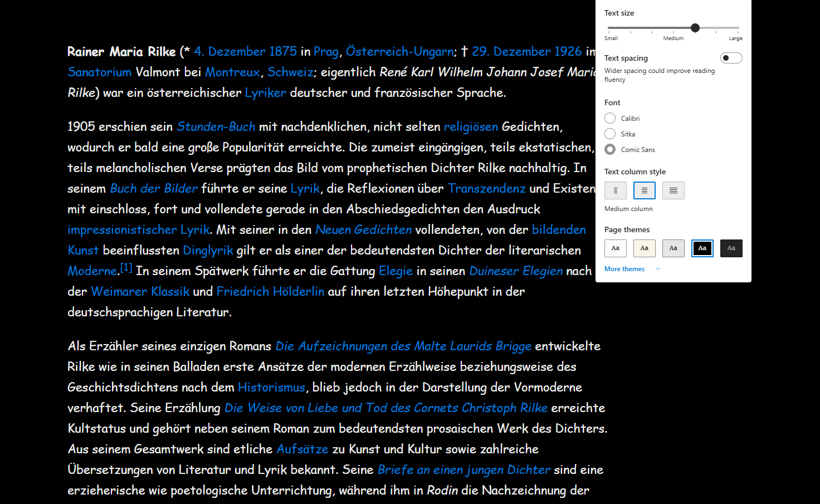Click the footnote reference [1]
Screen dimensions: 820x504
126,267
